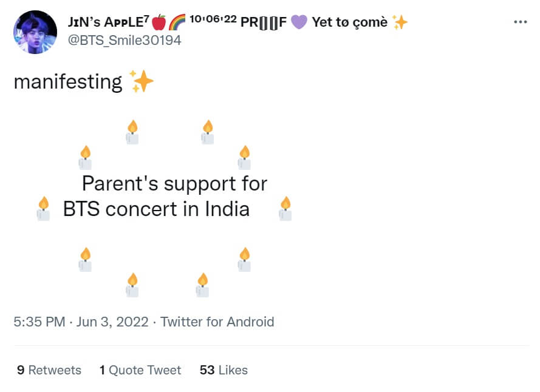
Task: Click the rainbow emoji in the name
Action: pos(177,22)
